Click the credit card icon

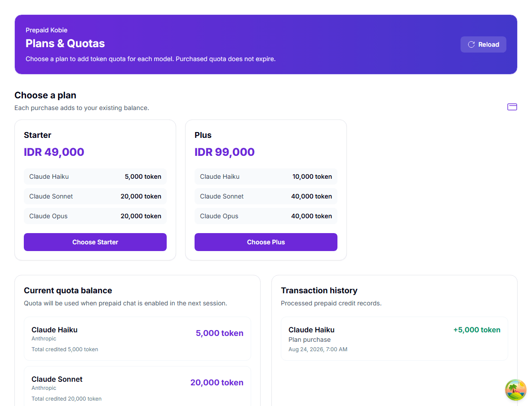tap(512, 107)
